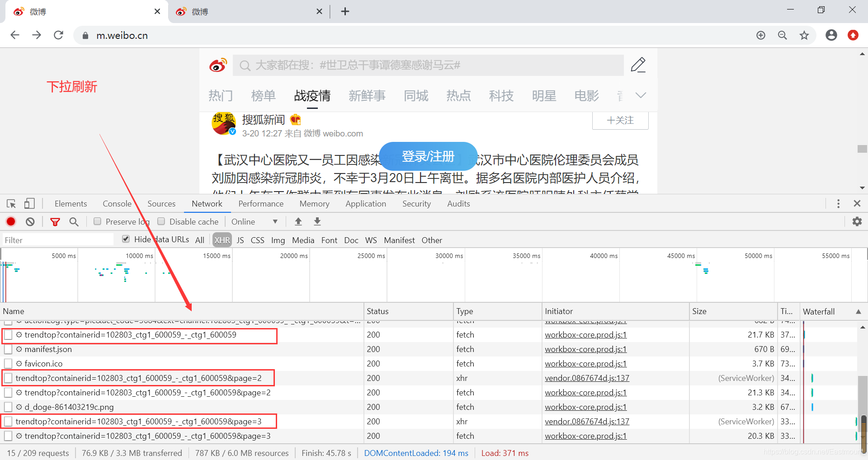Go back to previous page
868x460 pixels.
coord(15,35)
